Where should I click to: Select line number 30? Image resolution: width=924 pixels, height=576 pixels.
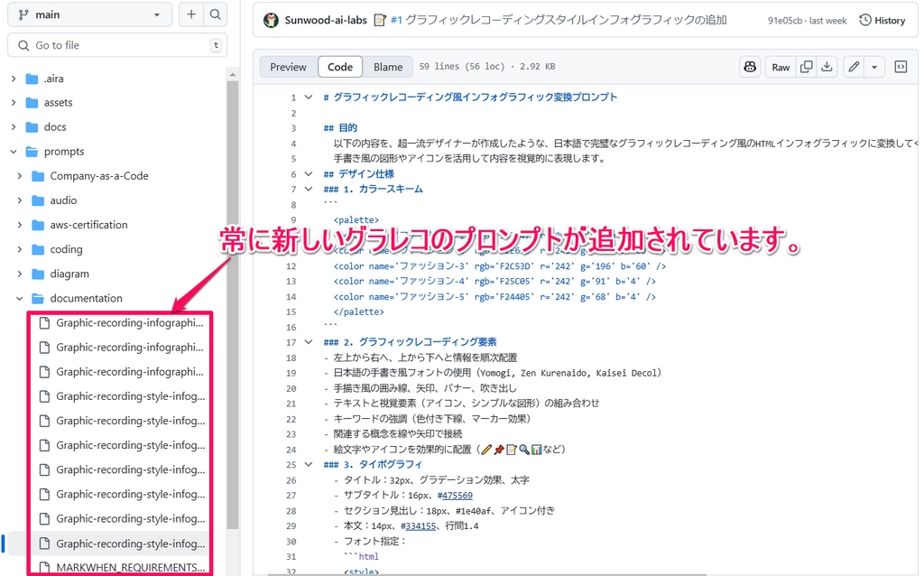point(291,541)
